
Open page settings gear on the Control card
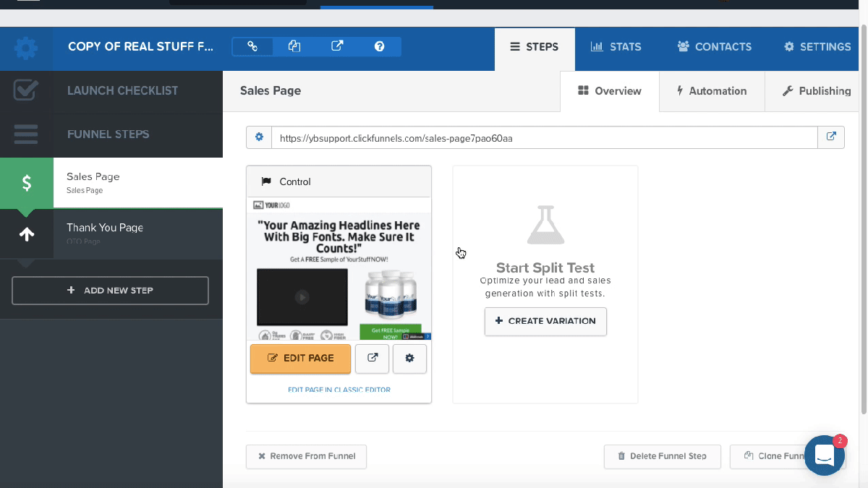[409, 359]
